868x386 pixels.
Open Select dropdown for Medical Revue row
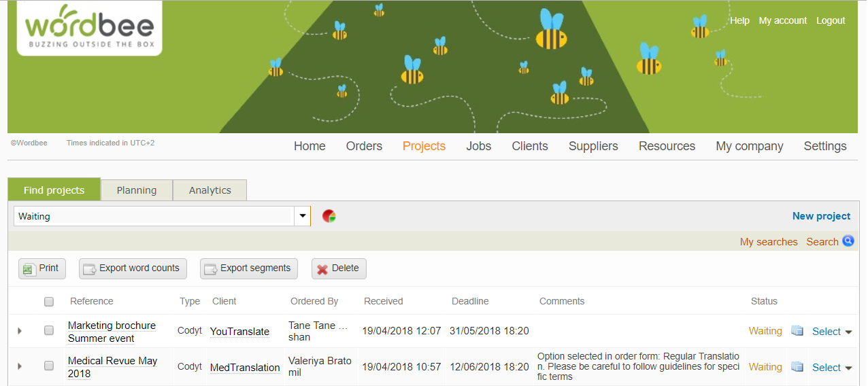coord(832,368)
